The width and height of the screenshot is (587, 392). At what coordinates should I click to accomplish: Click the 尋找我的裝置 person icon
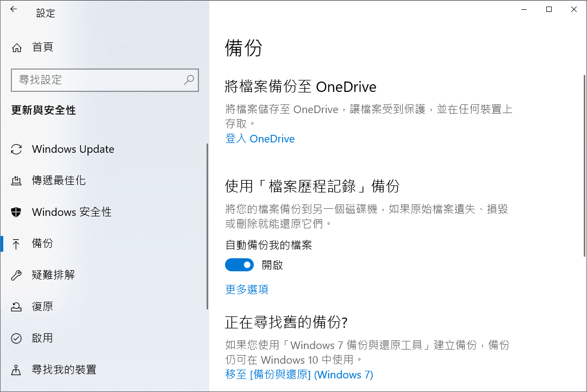(17, 370)
